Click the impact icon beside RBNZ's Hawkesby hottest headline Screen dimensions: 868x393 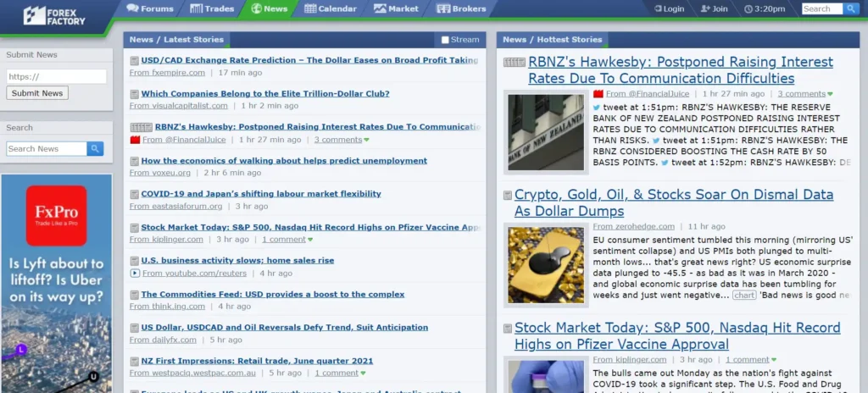(514, 63)
